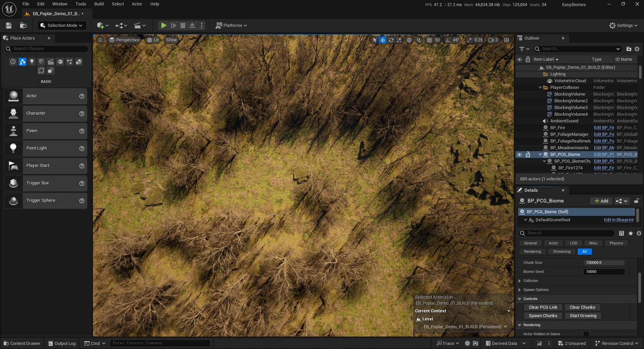The width and height of the screenshot is (644, 349).
Task: Click the Save All icon in the toolbar
Action: coord(8,25)
